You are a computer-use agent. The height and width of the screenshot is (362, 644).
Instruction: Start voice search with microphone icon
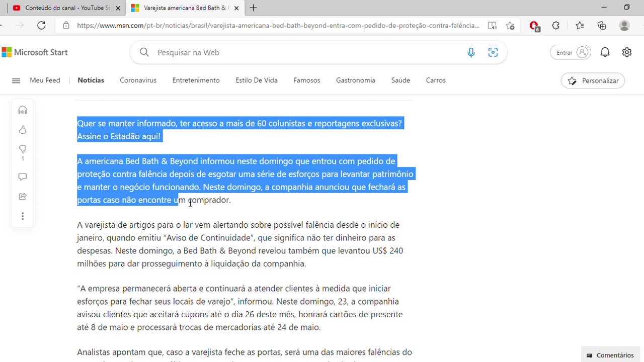pyautogui.click(x=471, y=52)
